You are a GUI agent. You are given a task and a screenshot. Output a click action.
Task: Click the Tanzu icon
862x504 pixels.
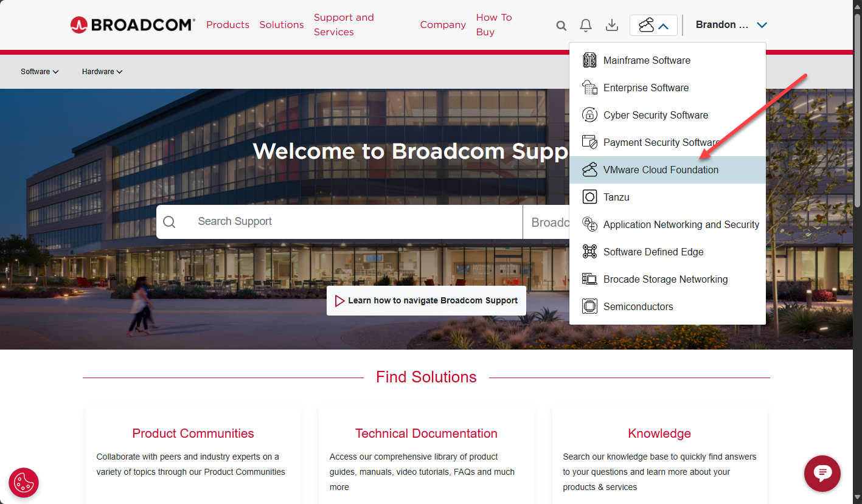(589, 197)
